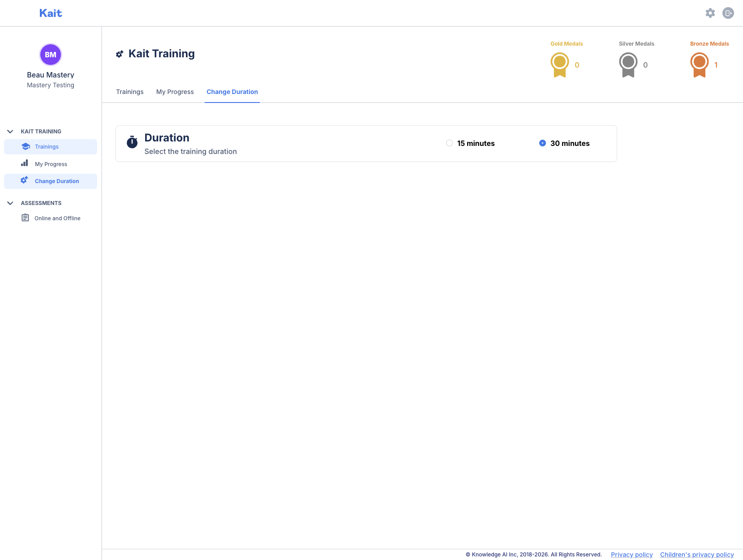Click the stopwatch Duration icon

click(132, 142)
